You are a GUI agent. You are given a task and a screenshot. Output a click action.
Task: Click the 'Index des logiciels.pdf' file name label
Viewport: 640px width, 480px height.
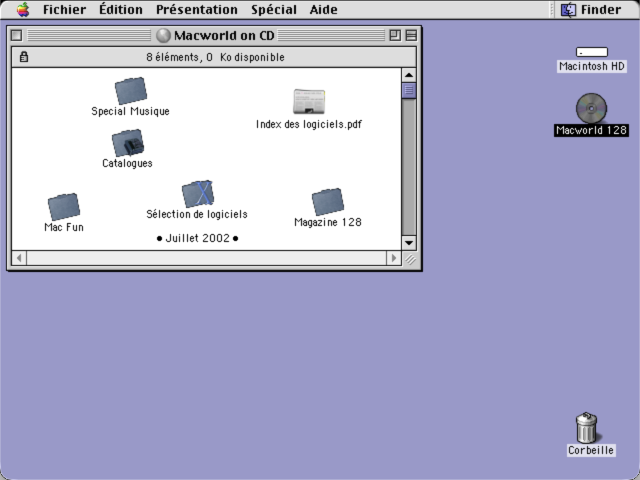(309, 124)
